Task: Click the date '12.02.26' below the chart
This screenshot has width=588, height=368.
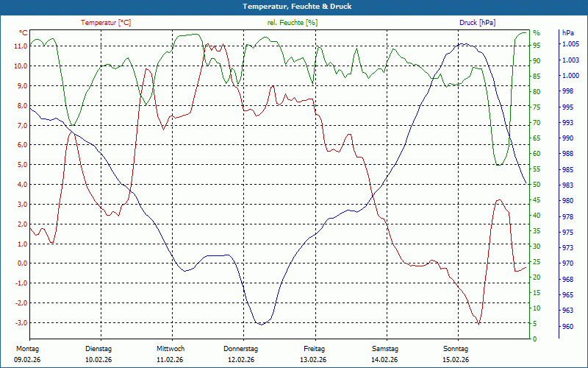Action: coord(241,360)
